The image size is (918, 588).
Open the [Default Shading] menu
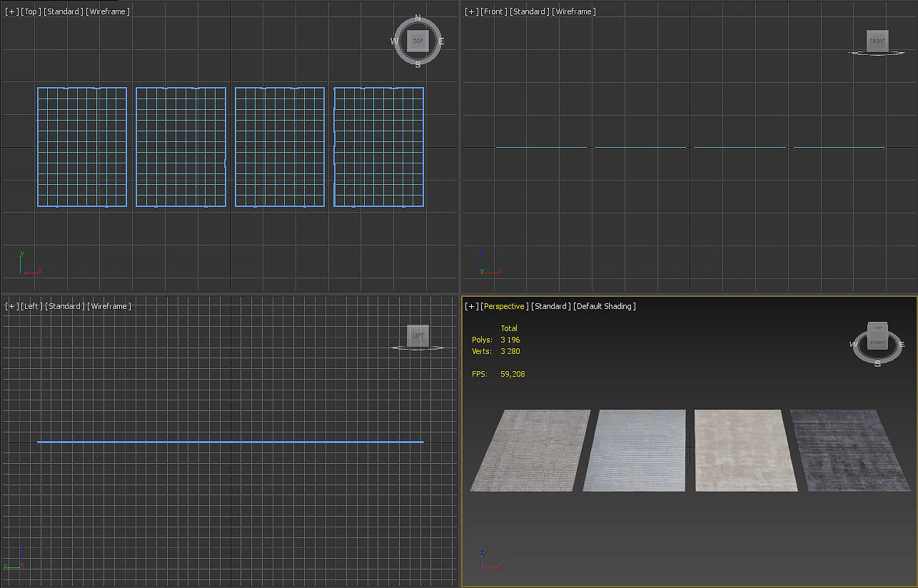(x=604, y=306)
